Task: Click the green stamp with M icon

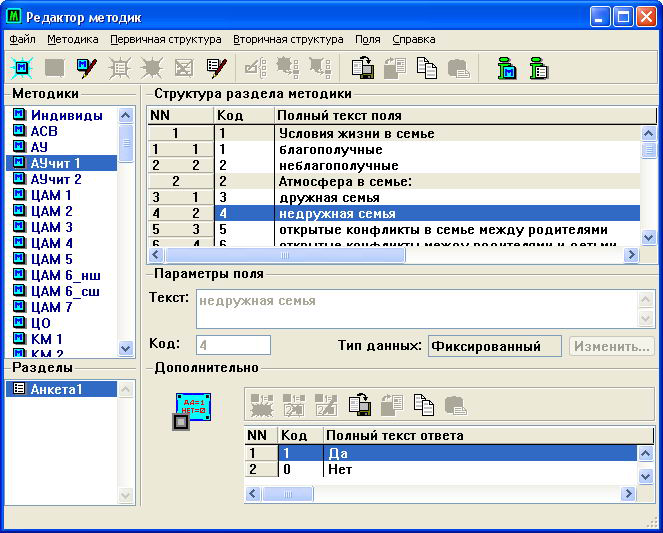Action: [x=507, y=68]
